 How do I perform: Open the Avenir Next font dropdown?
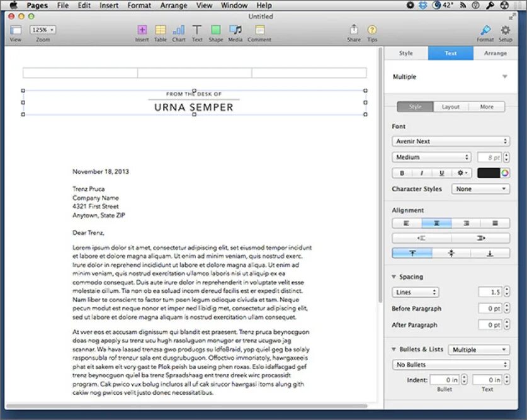coord(450,140)
